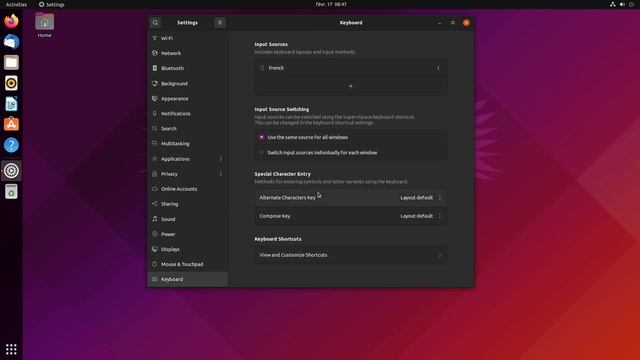
Task: Go to the Notifications settings panel
Action: click(x=188, y=113)
